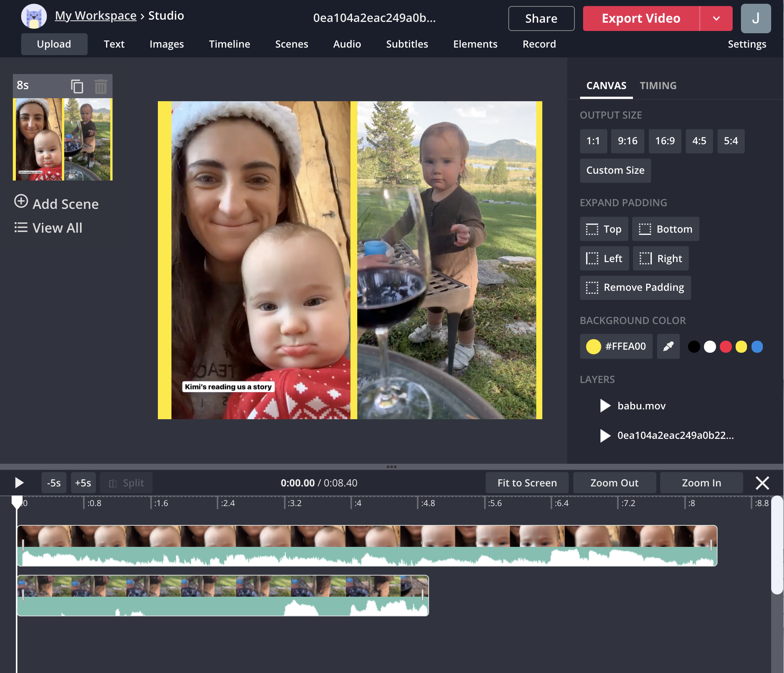Open the Subtitles menu

click(407, 44)
